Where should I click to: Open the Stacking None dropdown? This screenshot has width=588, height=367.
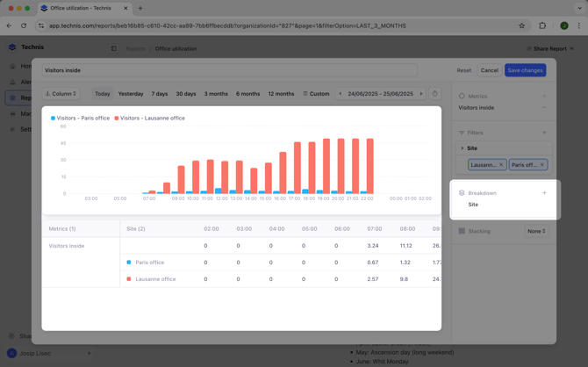(x=536, y=231)
